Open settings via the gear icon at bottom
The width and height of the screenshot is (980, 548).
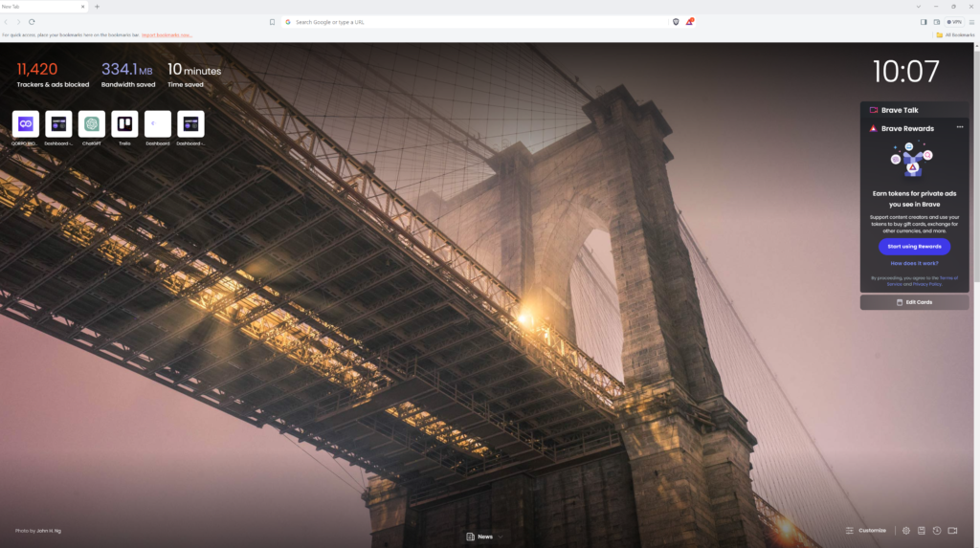click(905, 531)
